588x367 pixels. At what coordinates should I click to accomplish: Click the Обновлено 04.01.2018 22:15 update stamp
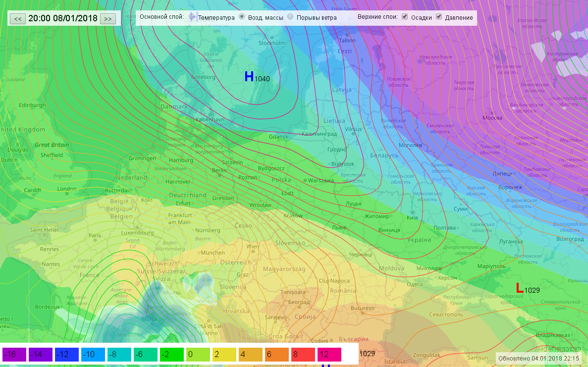point(538,359)
